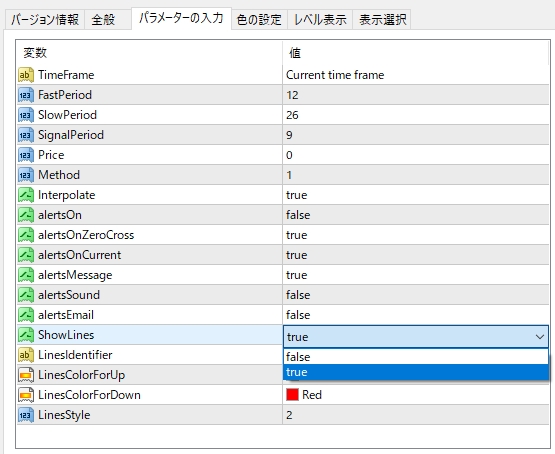The width and height of the screenshot is (555, 454).
Task: Click the alertsEmail value false
Action: tap(298, 315)
